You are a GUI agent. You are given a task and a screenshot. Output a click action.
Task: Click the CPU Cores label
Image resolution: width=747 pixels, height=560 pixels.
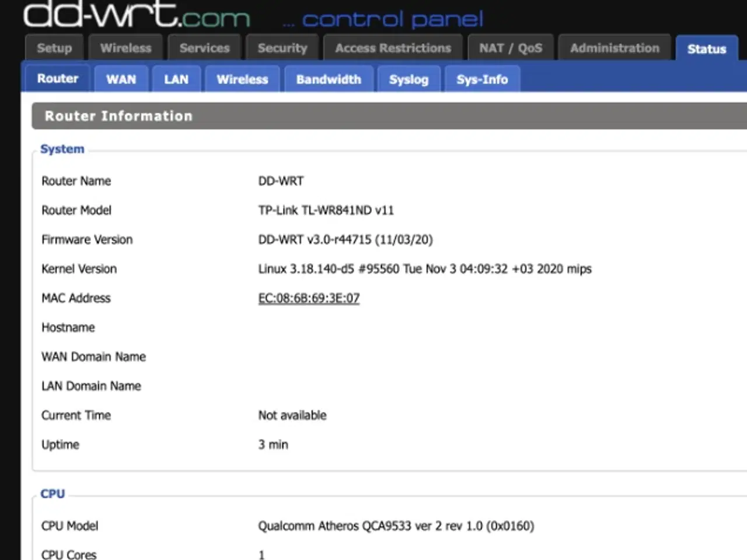point(68,554)
